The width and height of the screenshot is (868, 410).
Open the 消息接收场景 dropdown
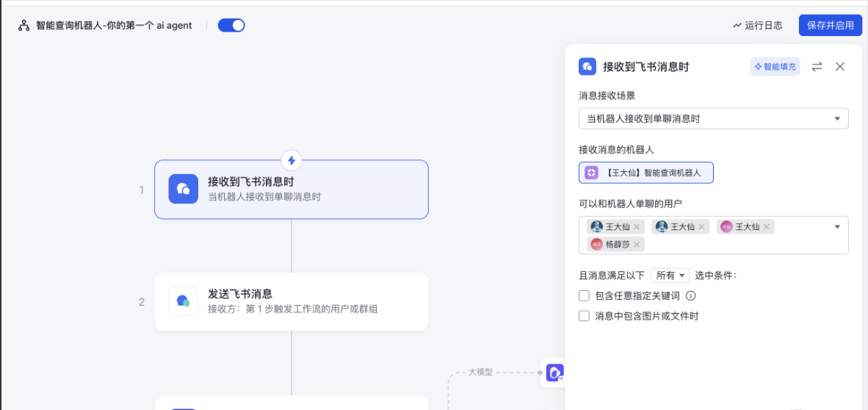(x=713, y=119)
